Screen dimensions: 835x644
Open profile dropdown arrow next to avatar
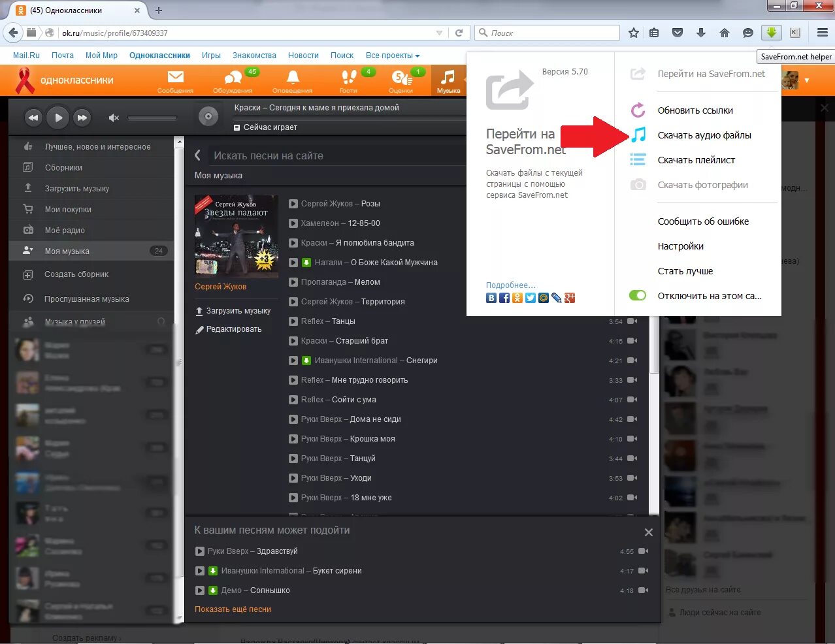tap(807, 80)
